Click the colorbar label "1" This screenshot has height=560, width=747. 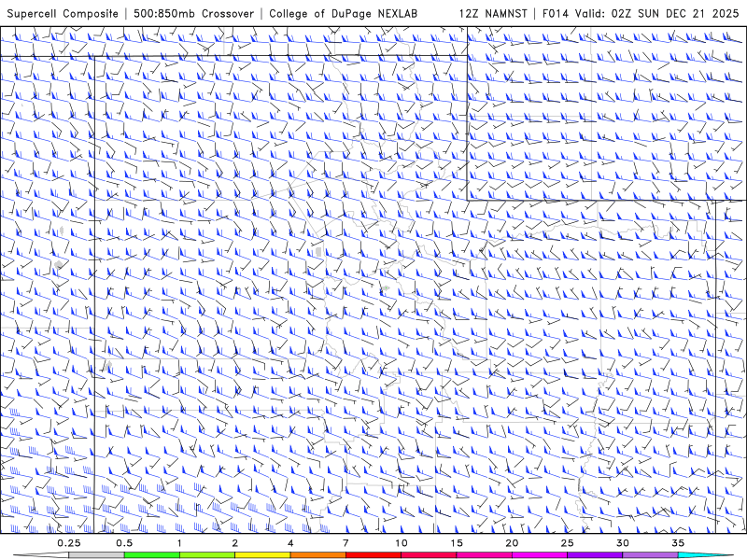tap(179, 543)
